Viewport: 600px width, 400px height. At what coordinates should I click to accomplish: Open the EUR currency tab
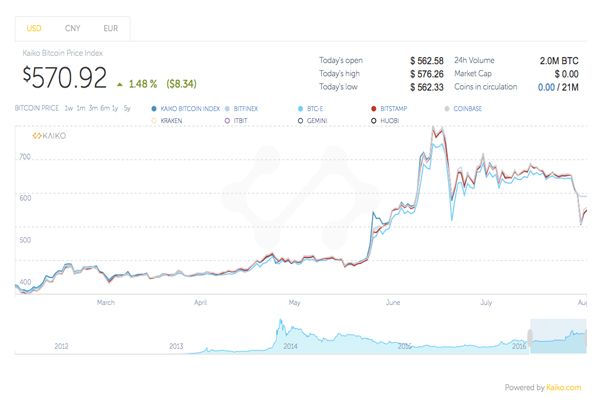coord(109,27)
